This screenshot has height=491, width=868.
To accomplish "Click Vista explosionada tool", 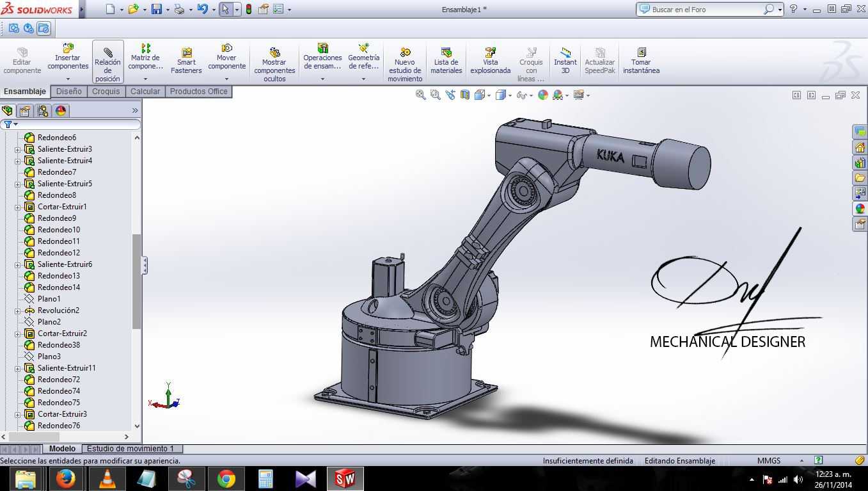I will (491, 61).
